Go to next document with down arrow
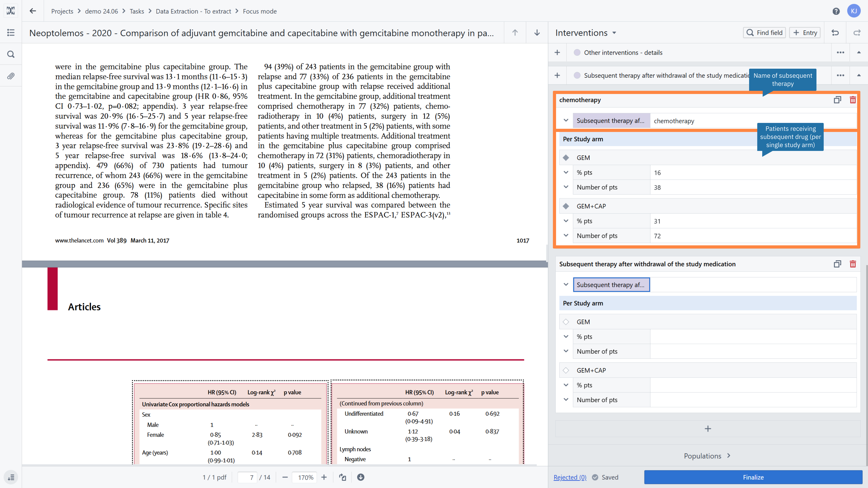Image resolution: width=868 pixels, height=488 pixels. (537, 33)
